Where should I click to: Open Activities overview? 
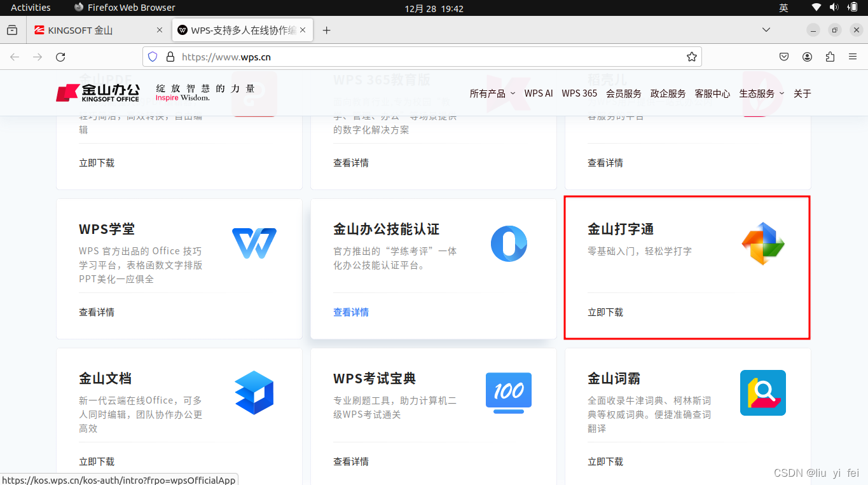coord(31,8)
